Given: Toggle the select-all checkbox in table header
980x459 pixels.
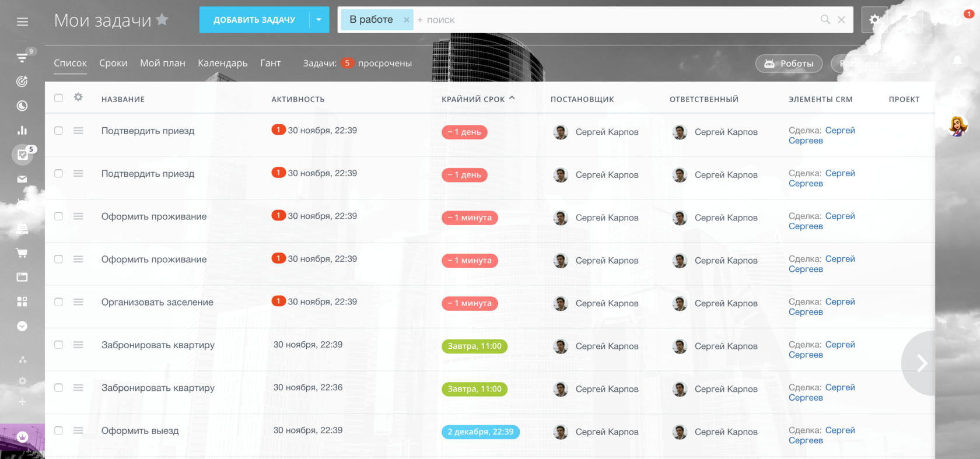Looking at the screenshot, I should click(58, 98).
